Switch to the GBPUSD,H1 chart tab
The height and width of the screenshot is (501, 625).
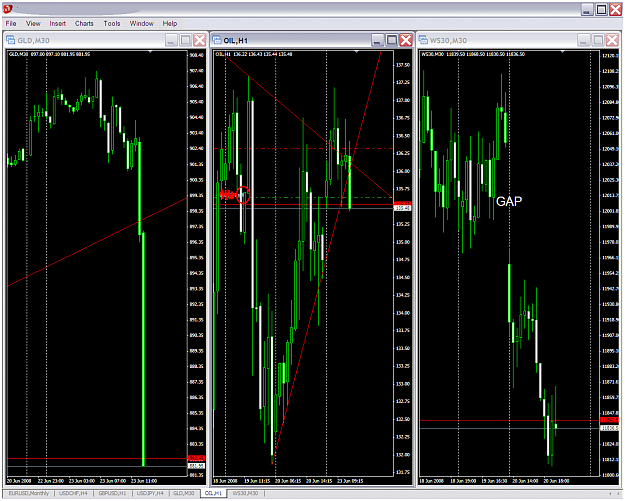pos(112,493)
